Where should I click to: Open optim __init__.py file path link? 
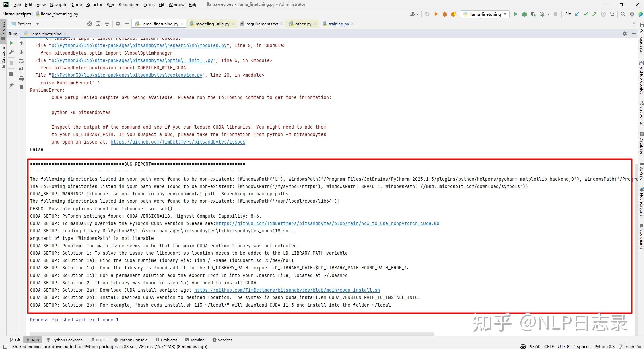(132, 60)
